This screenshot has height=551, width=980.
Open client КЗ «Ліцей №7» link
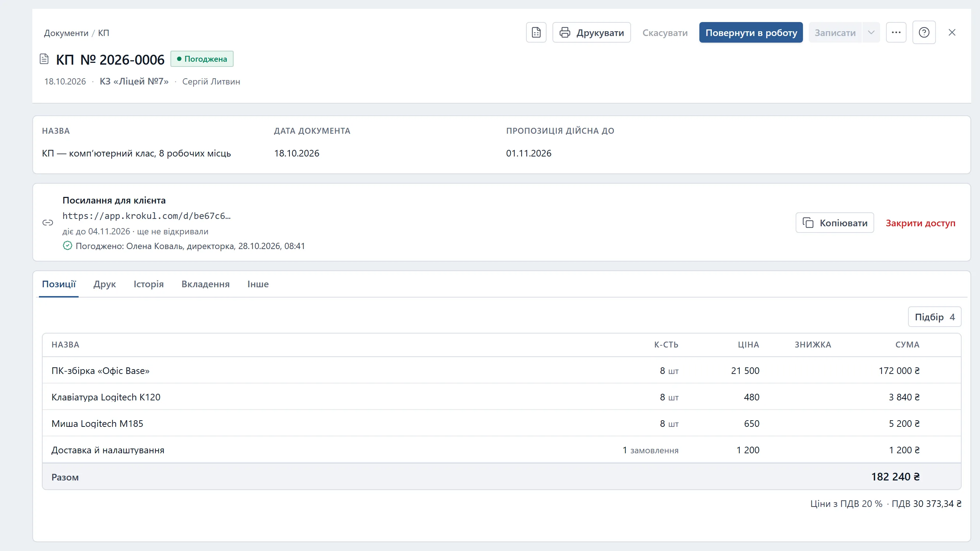pos(134,82)
